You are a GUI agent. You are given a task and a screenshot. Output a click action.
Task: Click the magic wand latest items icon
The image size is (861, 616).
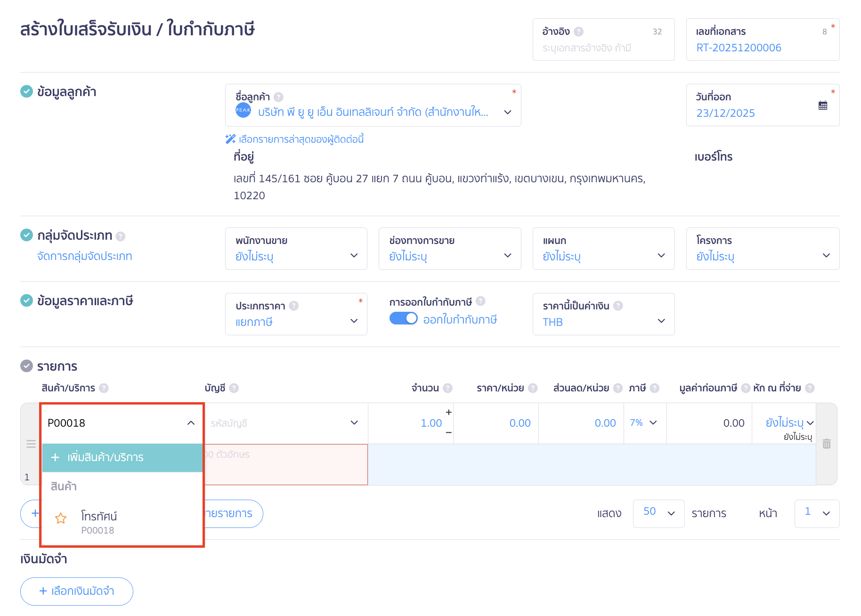230,139
